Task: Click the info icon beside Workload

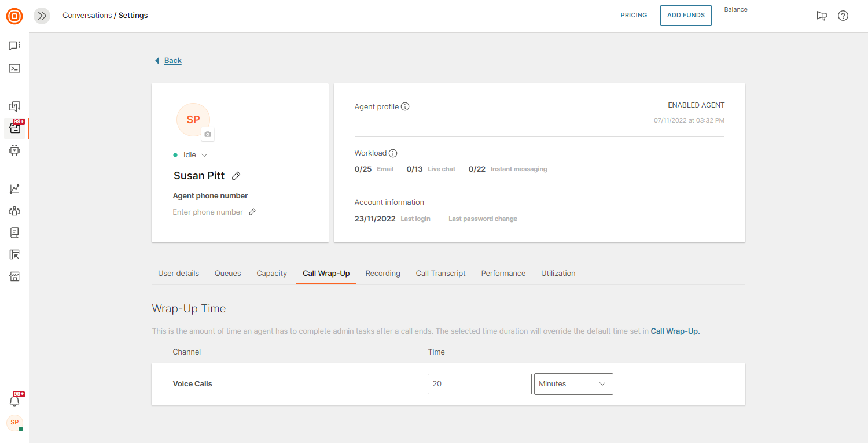Action: click(x=393, y=153)
